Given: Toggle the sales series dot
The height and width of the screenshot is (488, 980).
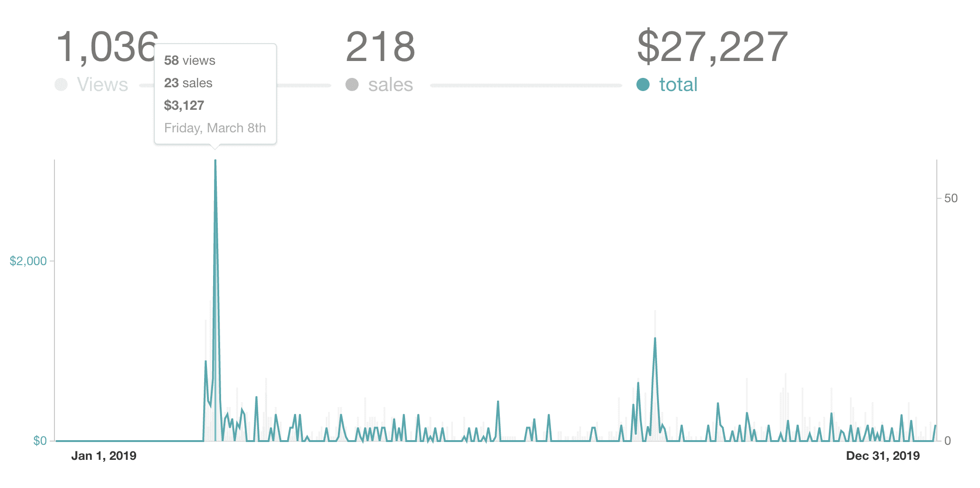Looking at the screenshot, I should click(352, 85).
